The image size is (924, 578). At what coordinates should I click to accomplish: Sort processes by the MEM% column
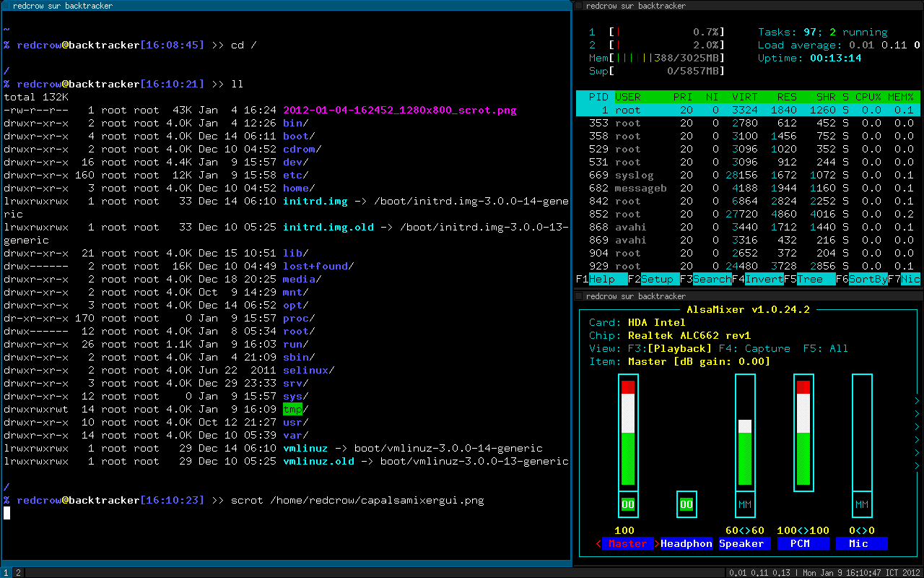click(x=902, y=96)
